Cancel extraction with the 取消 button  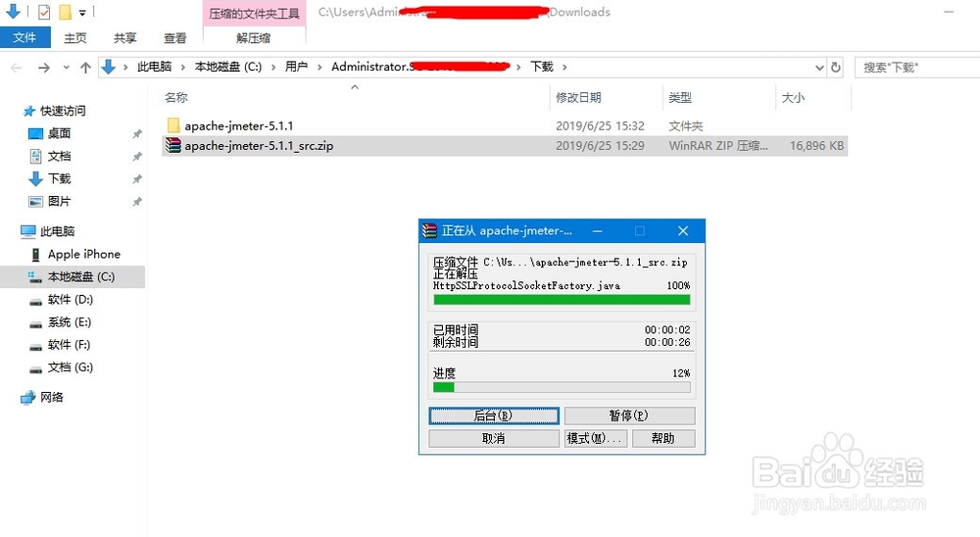coord(494,438)
